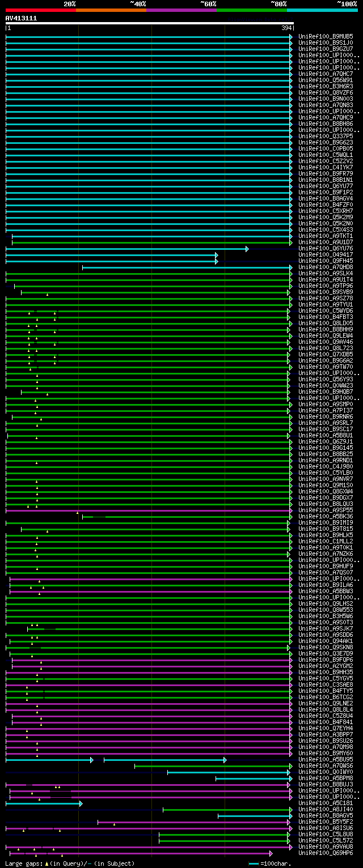Click the UniRef100_Q8VZF6 label
This screenshot has height=868, width=363.
pyautogui.click(x=326, y=92)
